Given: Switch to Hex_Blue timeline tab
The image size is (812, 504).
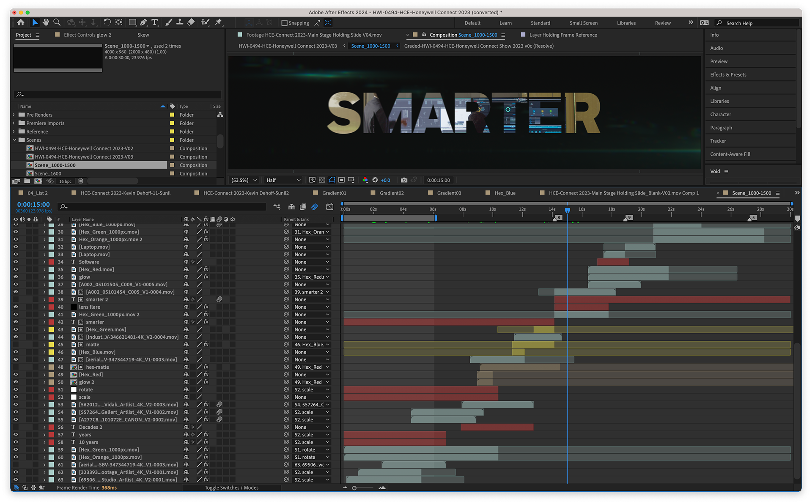Looking at the screenshot, I should [x=505, y=193].
